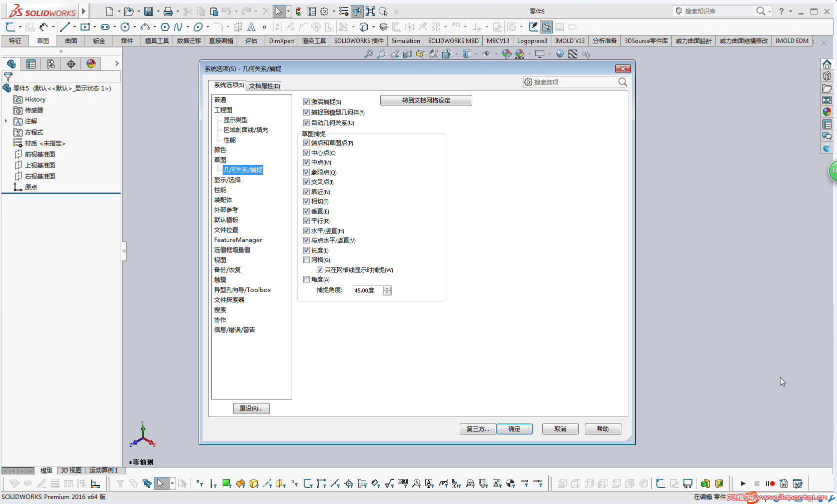Click the 取消 button
837x504 pixels.
tap(560, 429)
